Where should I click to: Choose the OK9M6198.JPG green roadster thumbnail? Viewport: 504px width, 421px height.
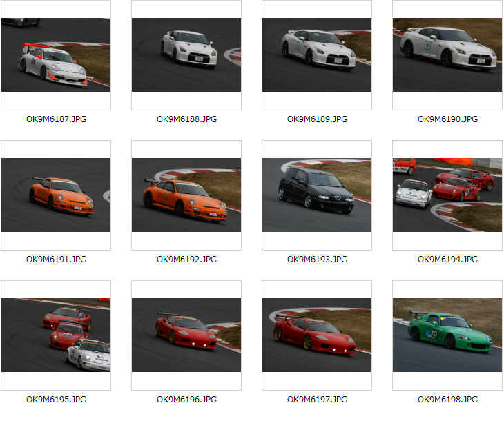(447, 335)
